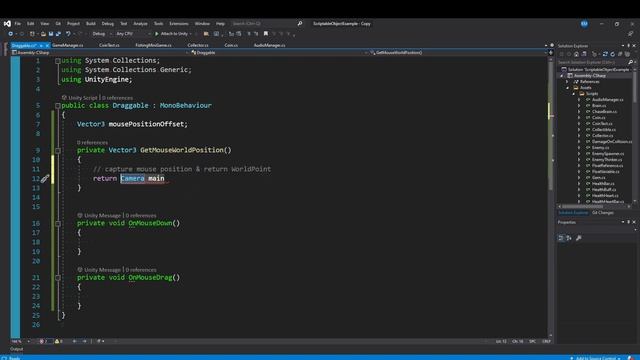Switch to the CoinText.cs tab
640x360 pixels.
109,45
